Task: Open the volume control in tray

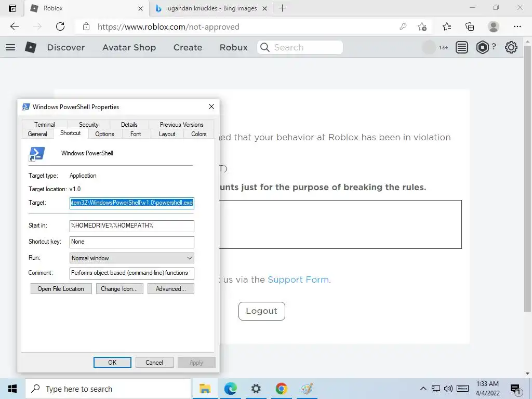Action: tap(448, 389)
